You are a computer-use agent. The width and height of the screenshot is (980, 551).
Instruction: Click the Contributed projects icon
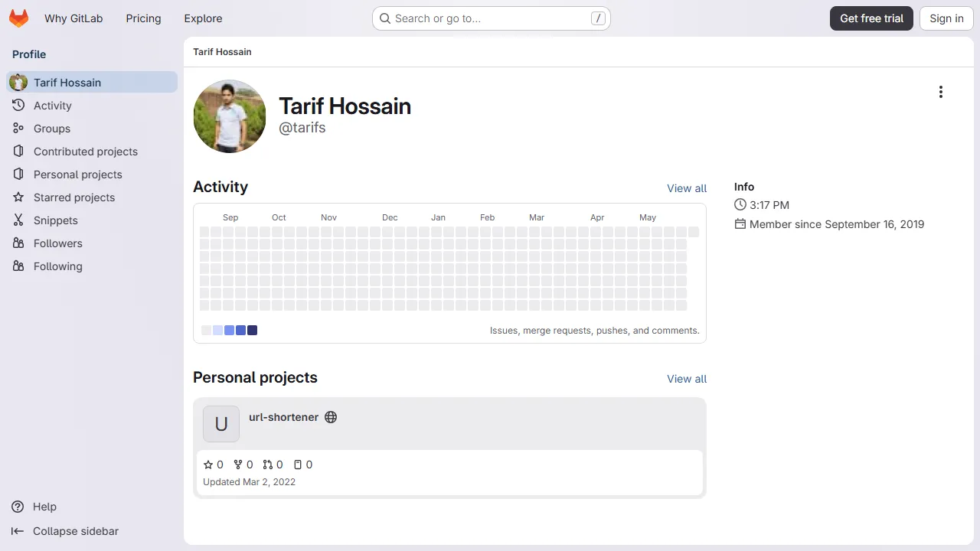18,152
